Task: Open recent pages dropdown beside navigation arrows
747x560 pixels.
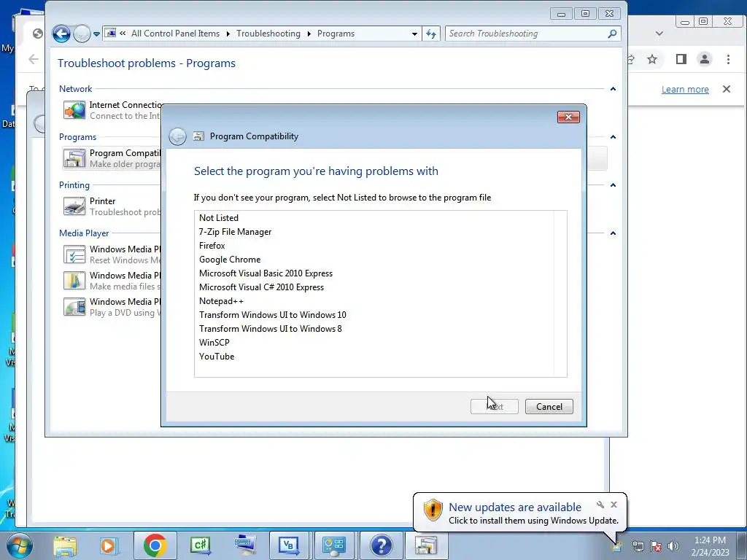Action: pyautogui.click(x=96, y=34)
